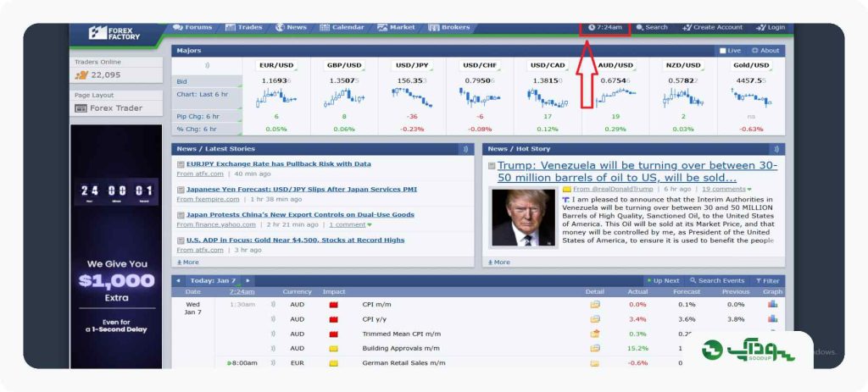This screenshot has width=868, height=392.
Task: Open the detail folder for Building Approvals m/m
Action: [595, 348]
